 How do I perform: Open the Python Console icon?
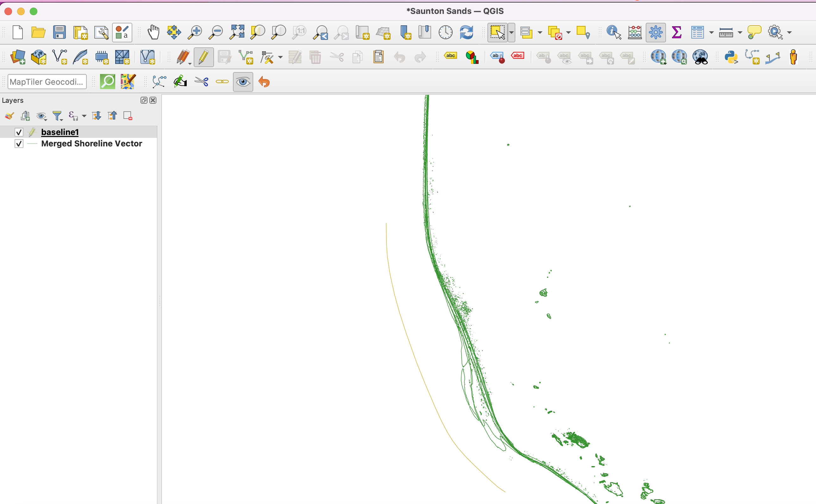[x=731, y=57]
